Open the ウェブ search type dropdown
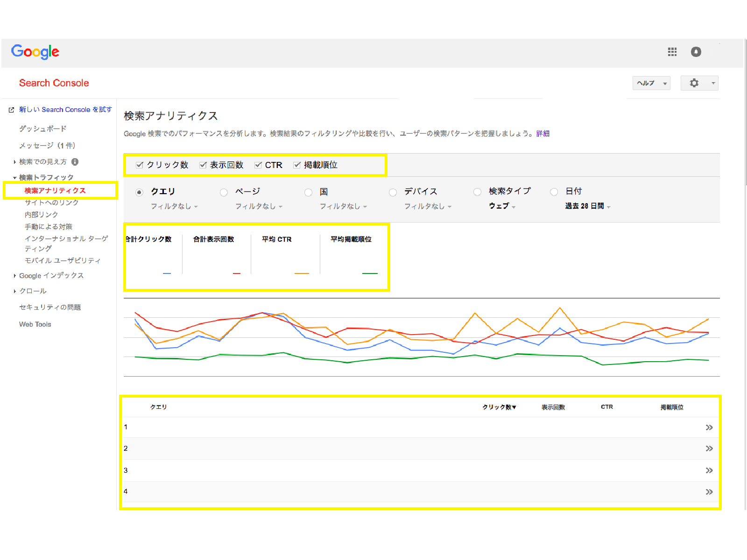Image resolution: width=747 pixels, height=560 pixels. click(502, 206)
